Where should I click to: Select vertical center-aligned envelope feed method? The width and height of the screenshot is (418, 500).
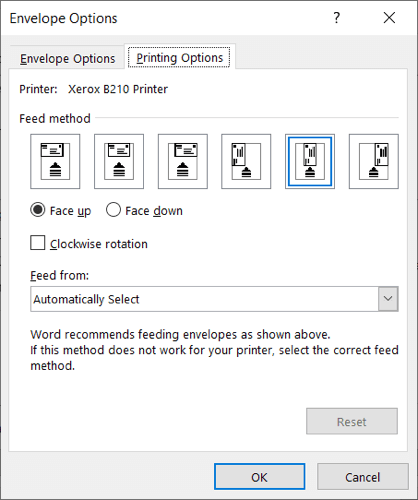[x=310, y=161]
